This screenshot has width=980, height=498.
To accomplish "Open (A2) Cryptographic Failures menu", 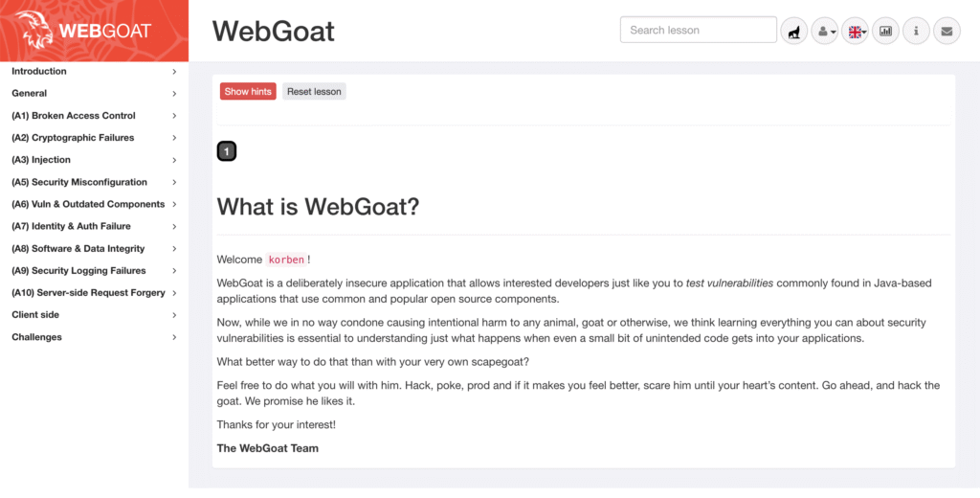I will pyautogui.click(x=94, y=138).
